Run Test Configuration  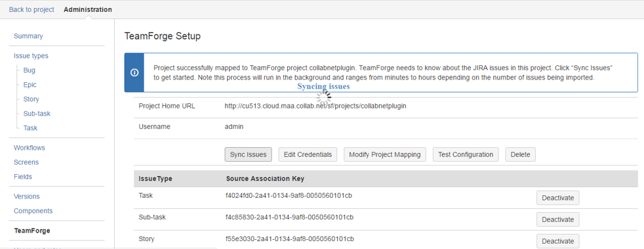point(466,154)
